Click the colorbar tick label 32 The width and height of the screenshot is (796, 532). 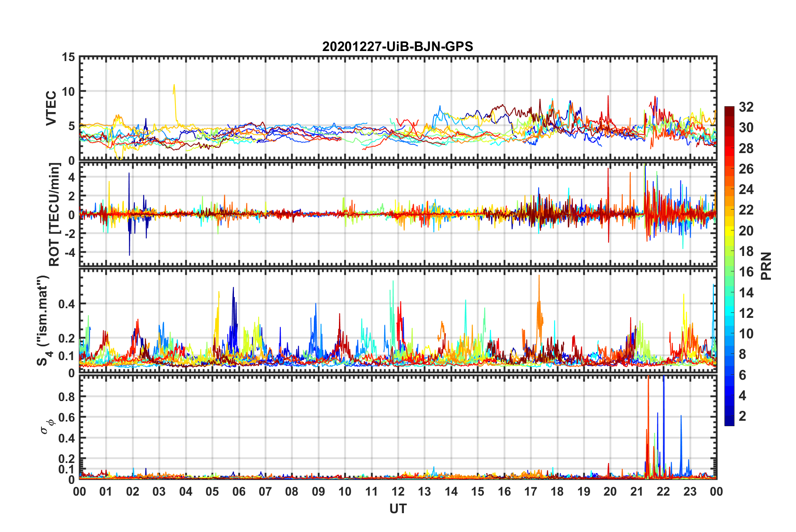pyautogui.click(x=746, y=107)
